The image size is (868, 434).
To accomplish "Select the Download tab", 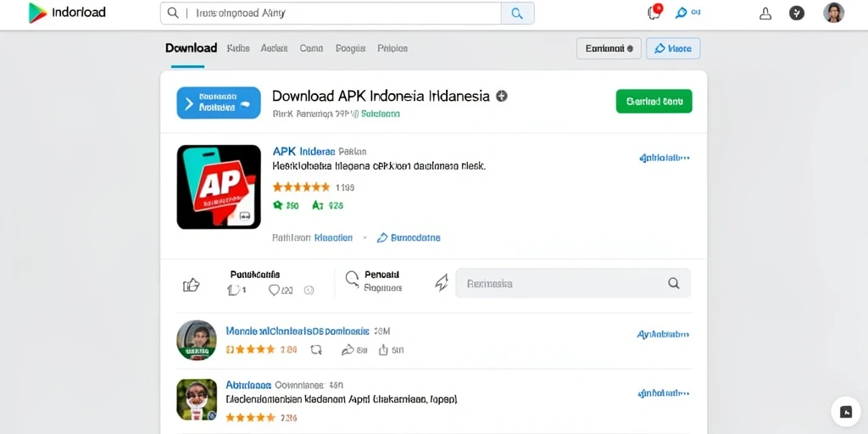I will [191, 48].
